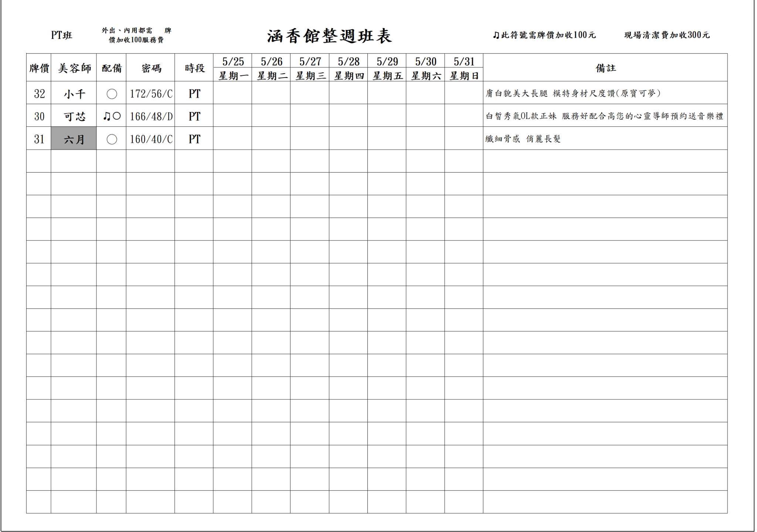The image size is (757, 532).
Task: Click the empty 5/25 cell in 小千 row
Action: [x=233, y=93]
